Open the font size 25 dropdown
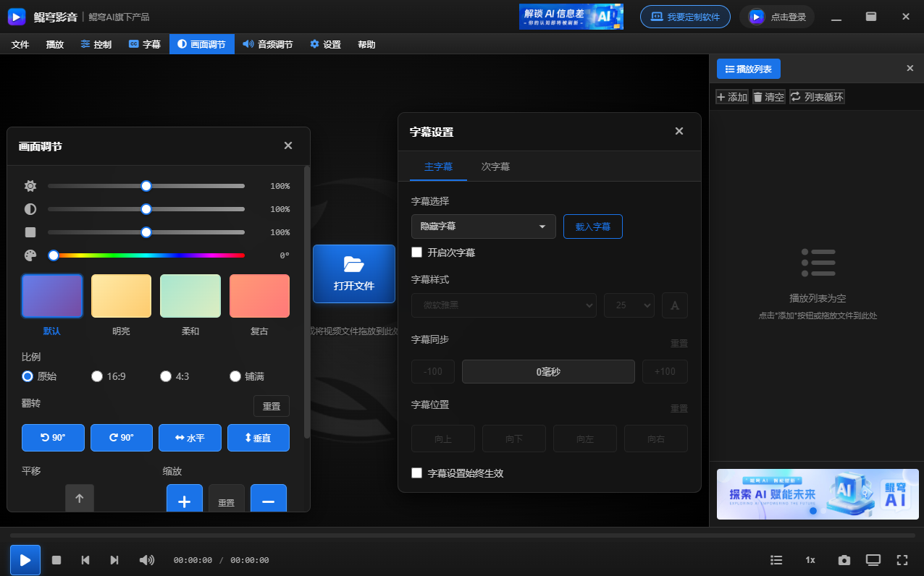 point(628,305)
